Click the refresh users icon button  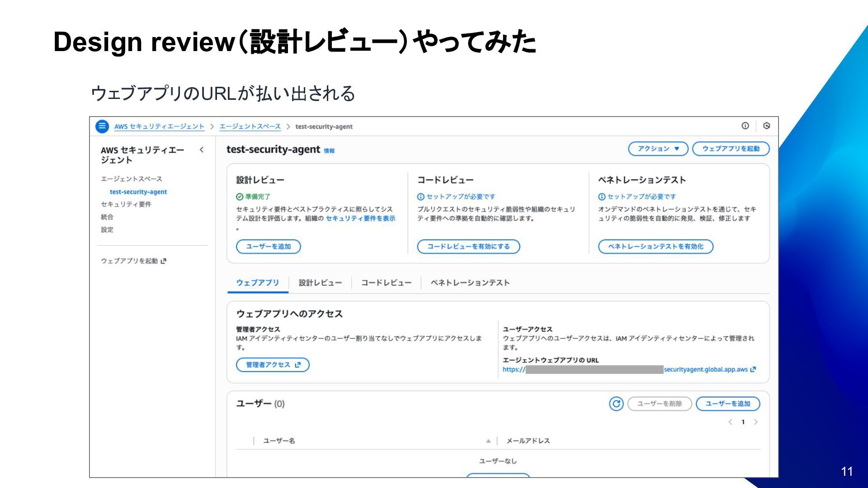(x=616, y=404)
